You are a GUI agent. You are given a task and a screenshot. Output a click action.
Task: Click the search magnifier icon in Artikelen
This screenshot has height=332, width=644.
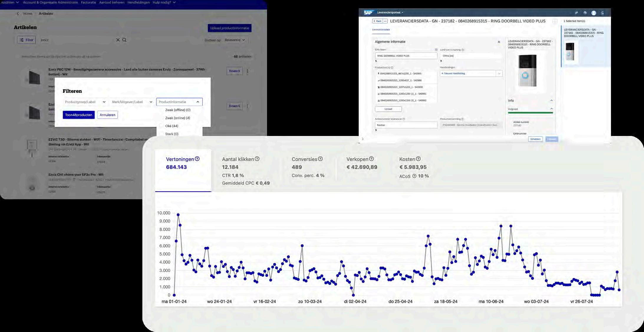point(124,40)
